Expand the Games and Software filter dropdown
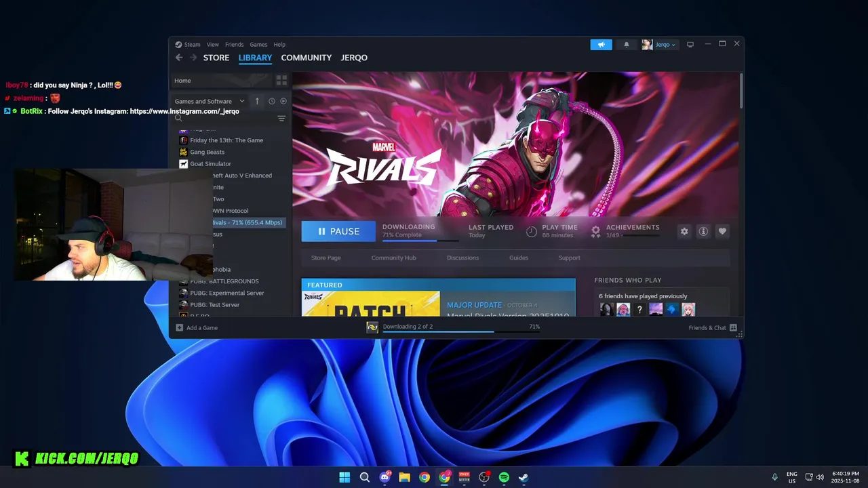The width and height of the screenshot is (868, 488). 210,101
